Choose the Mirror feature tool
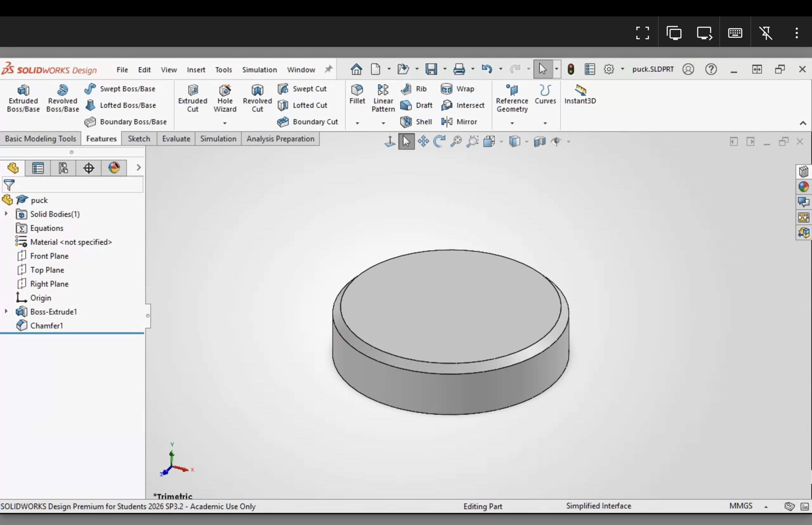Screen dimensions: 812x525 tap(459, 122)
